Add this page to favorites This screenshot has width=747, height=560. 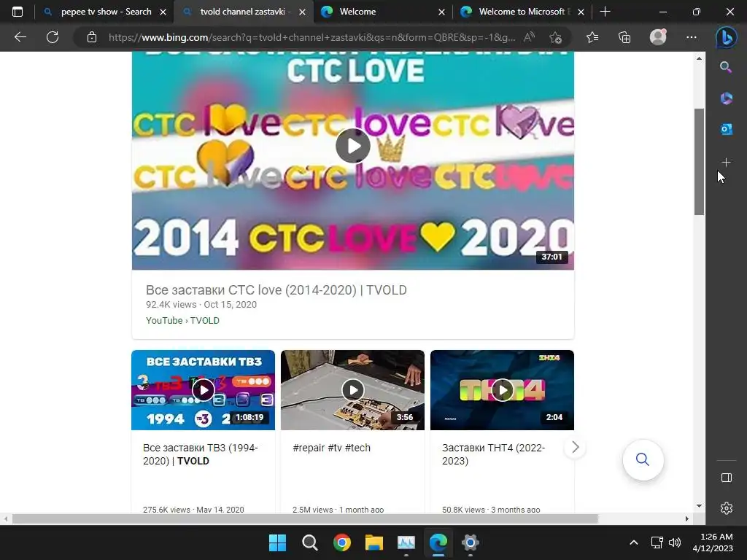555,37
